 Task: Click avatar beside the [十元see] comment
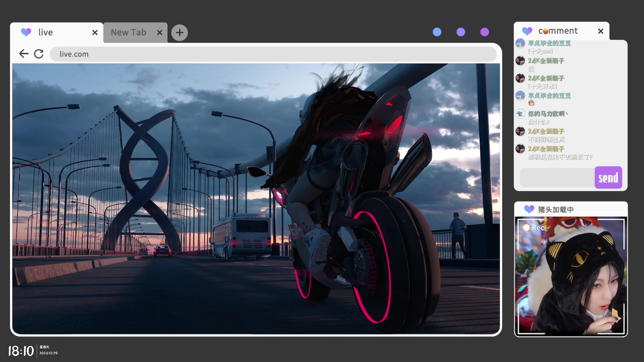(x=520, y=43)
